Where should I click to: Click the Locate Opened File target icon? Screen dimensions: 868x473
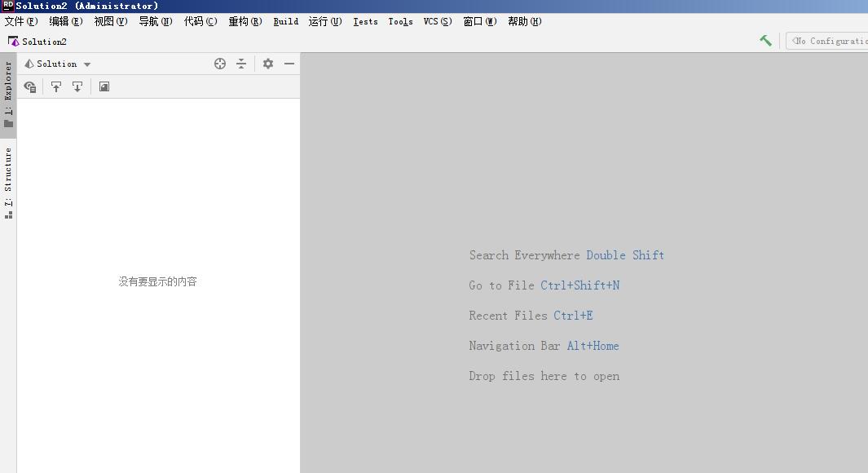[220, 63]
